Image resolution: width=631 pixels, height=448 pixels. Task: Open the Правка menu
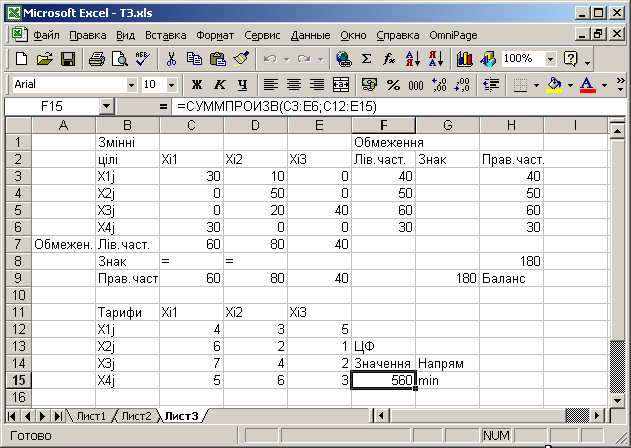88,35
